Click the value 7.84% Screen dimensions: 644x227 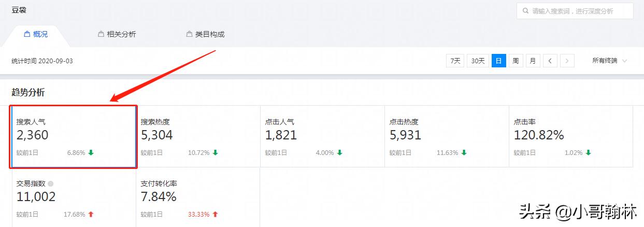coord(159,197)
